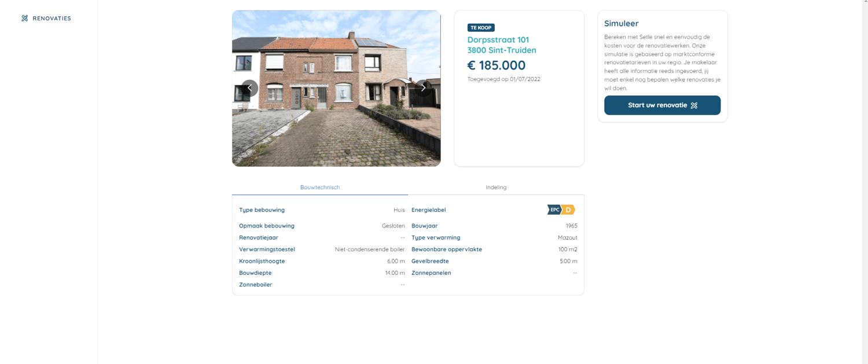Image resolution: width=868 pixels, height=364 pixels.
Task: Click the Zonnepanelen field label
Action: [431, 273]
